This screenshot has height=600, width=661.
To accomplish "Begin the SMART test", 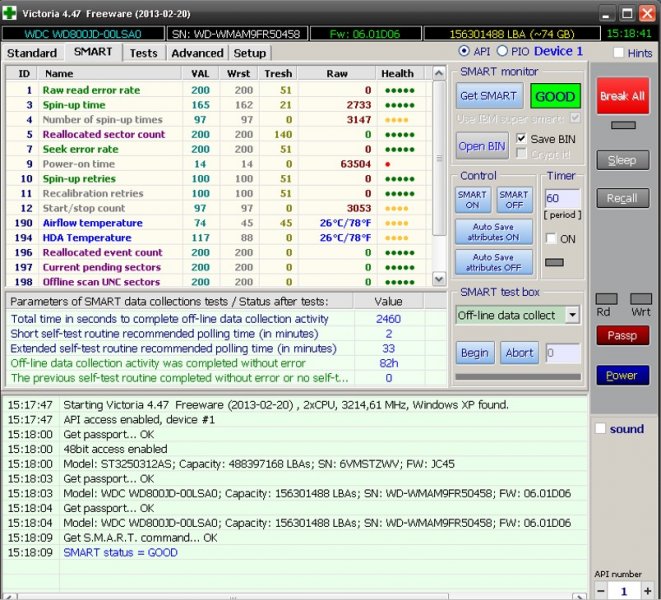I will 475,353.
